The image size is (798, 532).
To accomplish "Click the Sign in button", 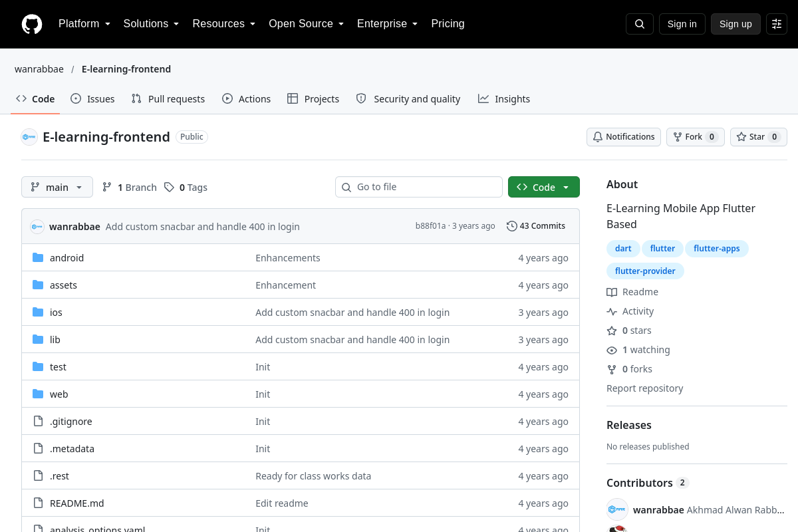I will coord(682,24).
